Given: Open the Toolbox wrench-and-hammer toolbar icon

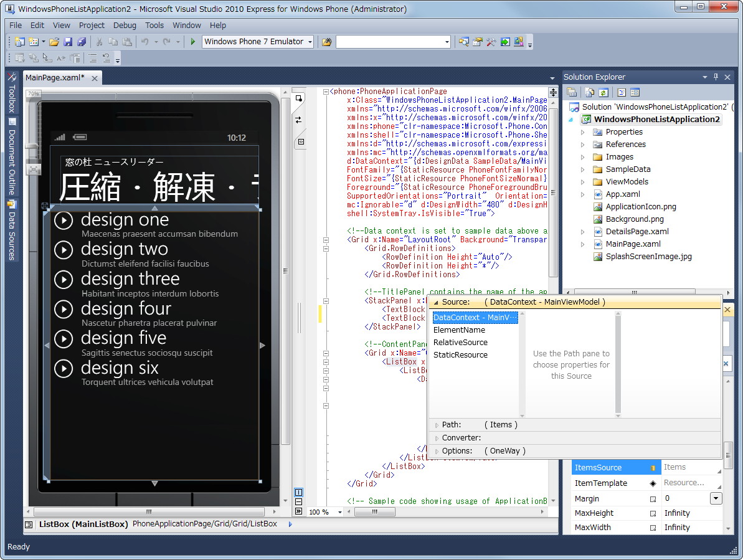Looking at the screenshot, I should (491, 42).
